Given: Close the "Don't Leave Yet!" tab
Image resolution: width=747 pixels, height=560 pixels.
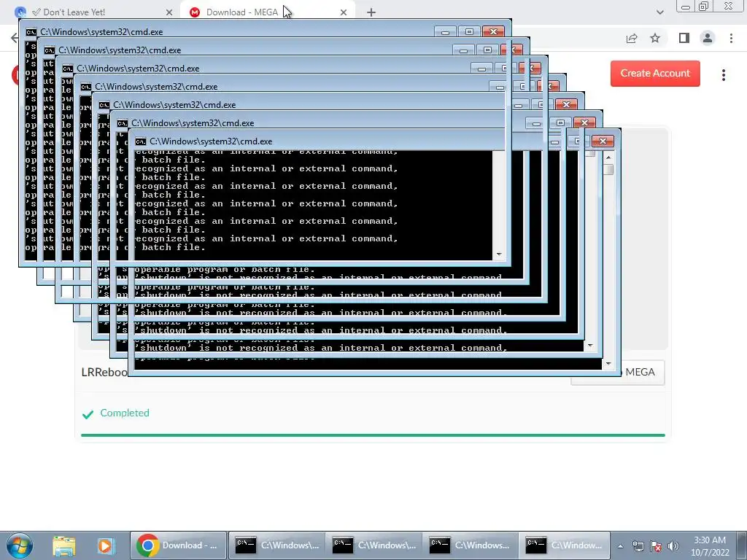Looking at the screenshot, I should click(169, 12).
